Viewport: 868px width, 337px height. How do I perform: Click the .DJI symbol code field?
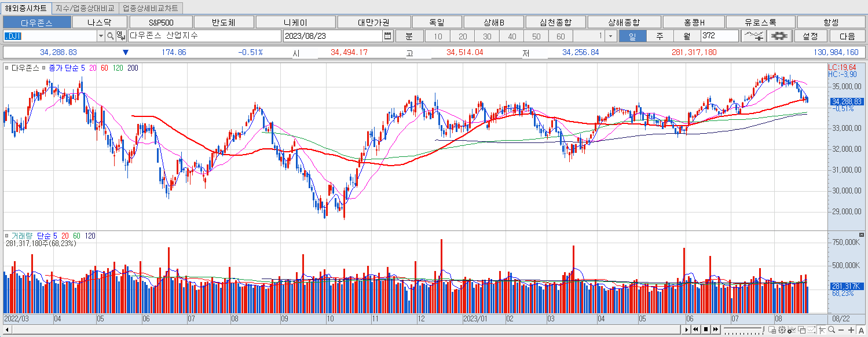[x=50, y=36]
